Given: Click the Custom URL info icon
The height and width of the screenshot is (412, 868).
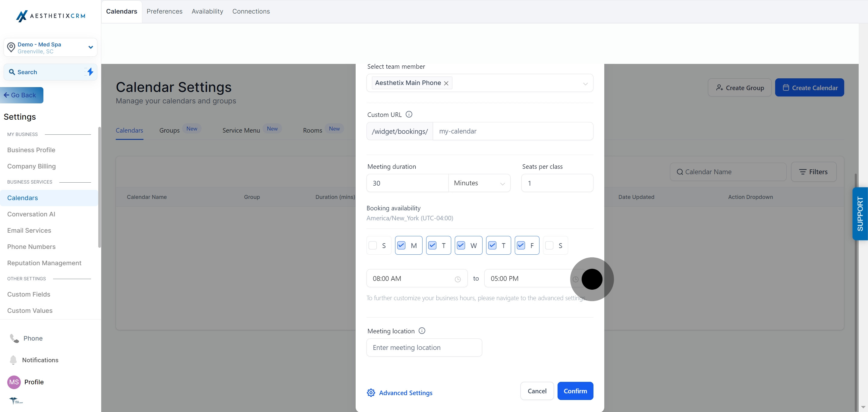Looking at the screenshot, I should tap(409, 115).
